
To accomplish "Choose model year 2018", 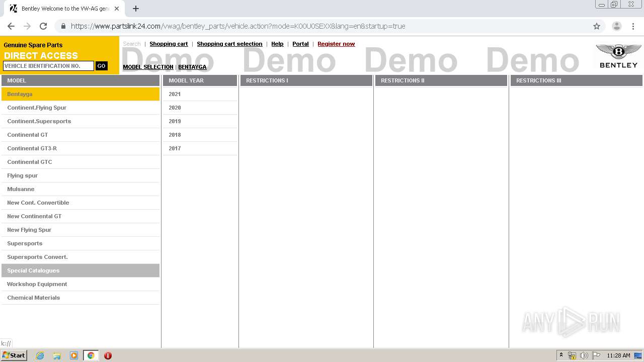I will [200, 135].
